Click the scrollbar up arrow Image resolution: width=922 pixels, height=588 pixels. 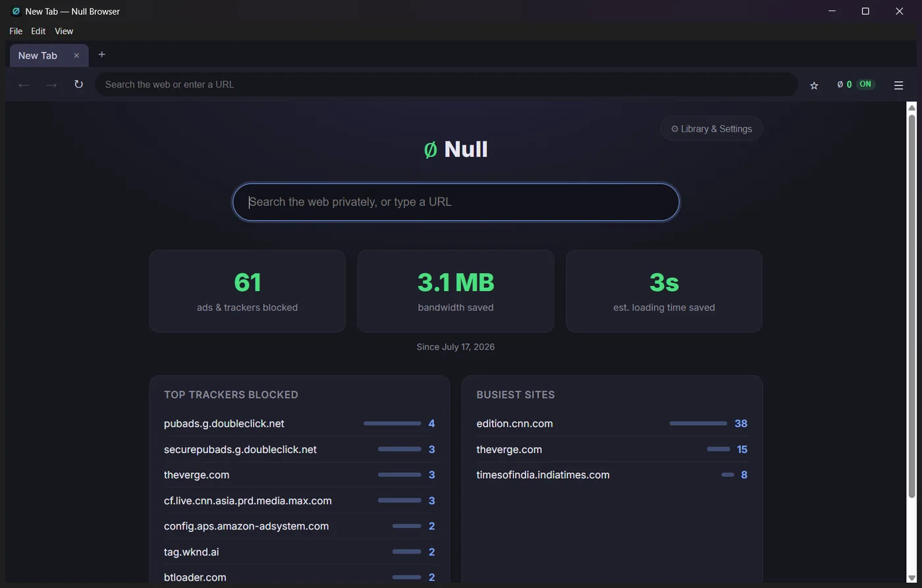click(912, 107)
